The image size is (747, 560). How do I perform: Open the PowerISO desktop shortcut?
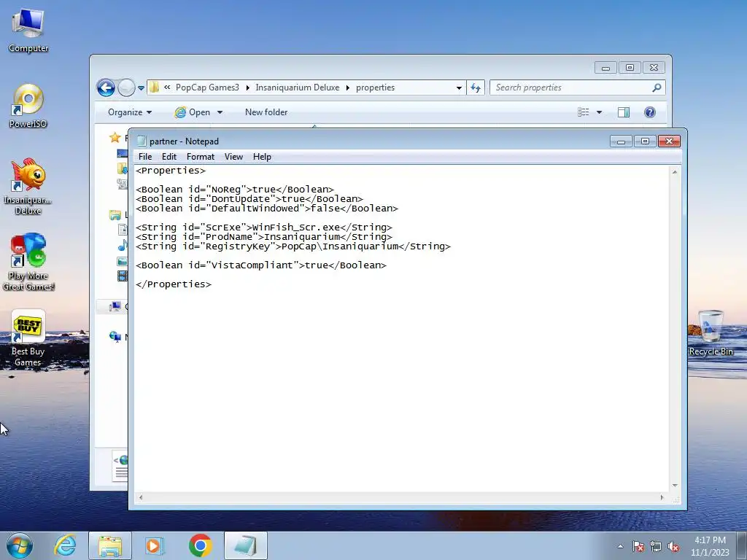click(28, 106)
